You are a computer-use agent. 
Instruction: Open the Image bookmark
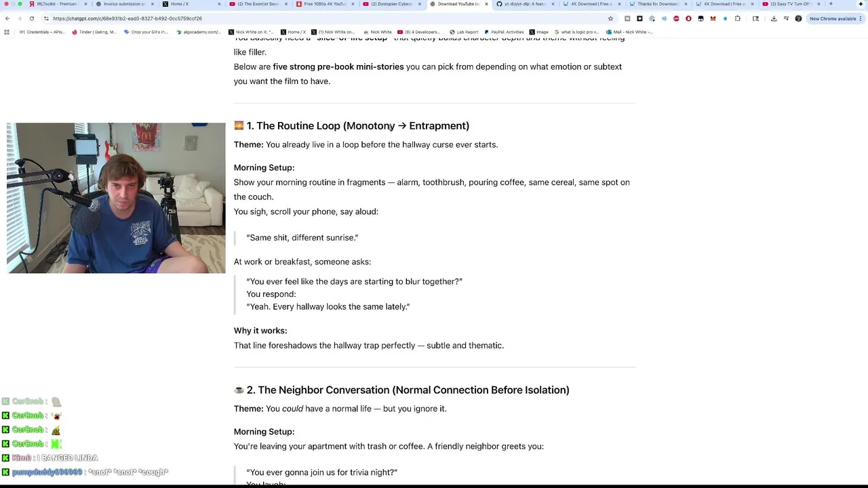[x=539, y=32]
